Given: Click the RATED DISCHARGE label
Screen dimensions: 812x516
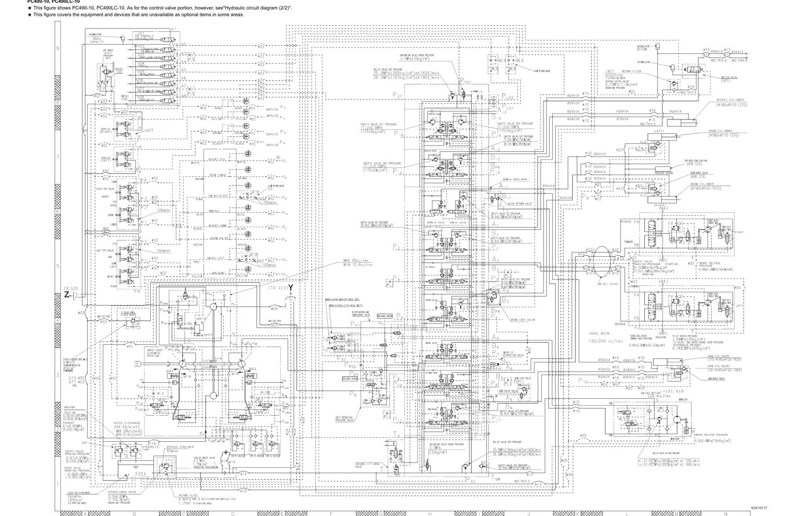Looking at the screenshot, I should (126, 423).
